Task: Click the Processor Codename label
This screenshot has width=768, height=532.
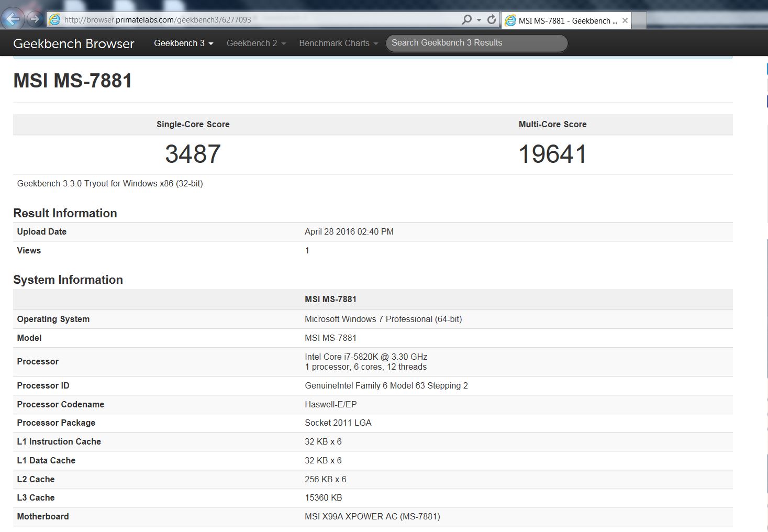Action: click(61, 404)
